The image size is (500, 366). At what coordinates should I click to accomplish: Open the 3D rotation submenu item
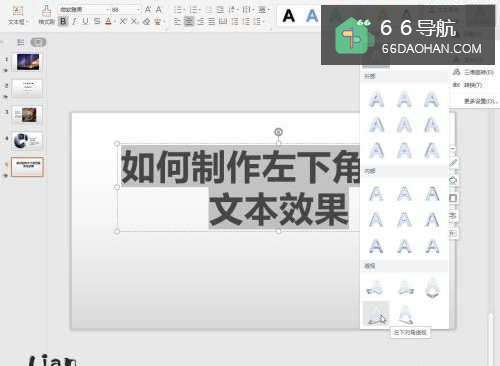[473, 72]
